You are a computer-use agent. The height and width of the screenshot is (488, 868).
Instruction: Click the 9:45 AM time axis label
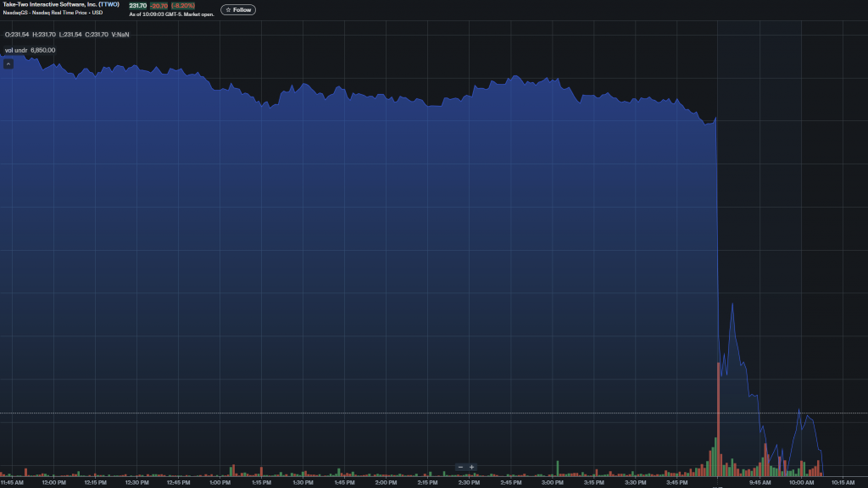click(759, 483)
